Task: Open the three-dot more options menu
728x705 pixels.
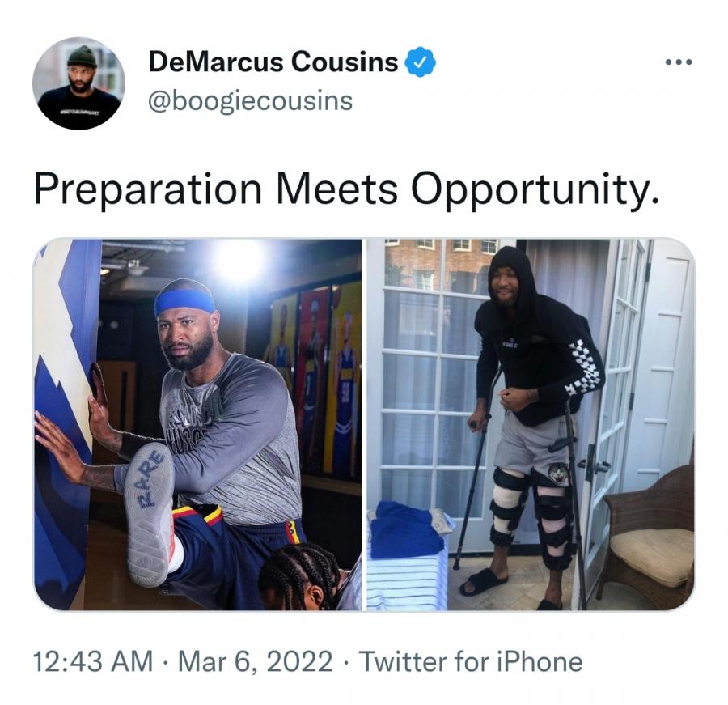Action: [x=679, y=62]
